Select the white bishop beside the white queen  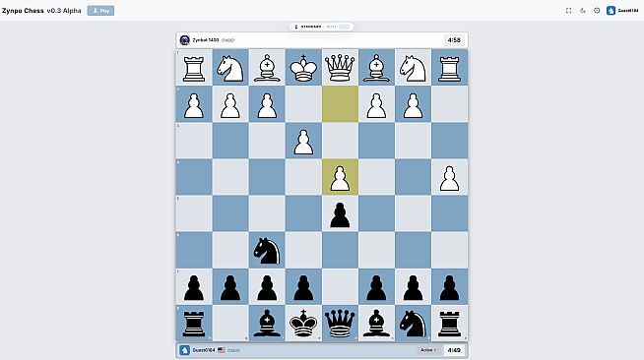tap(376, 68)
